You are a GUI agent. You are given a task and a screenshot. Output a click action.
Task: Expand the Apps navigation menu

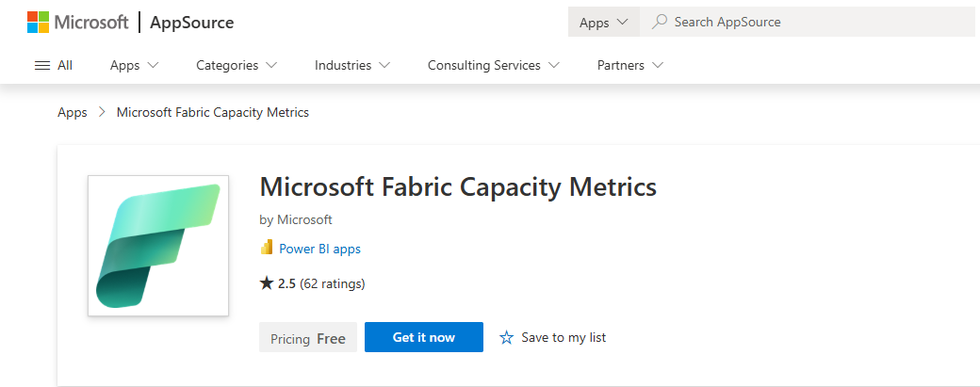(x=134, y=66)
